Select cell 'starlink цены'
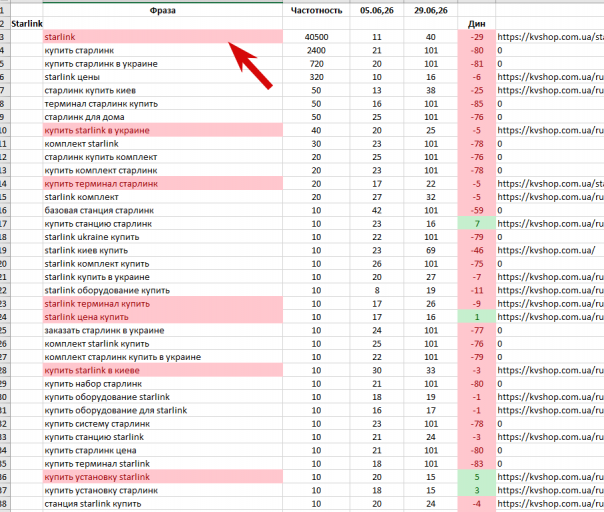Image resolution: width=604 pixels, height=512 pixels. tap(163, 77)
